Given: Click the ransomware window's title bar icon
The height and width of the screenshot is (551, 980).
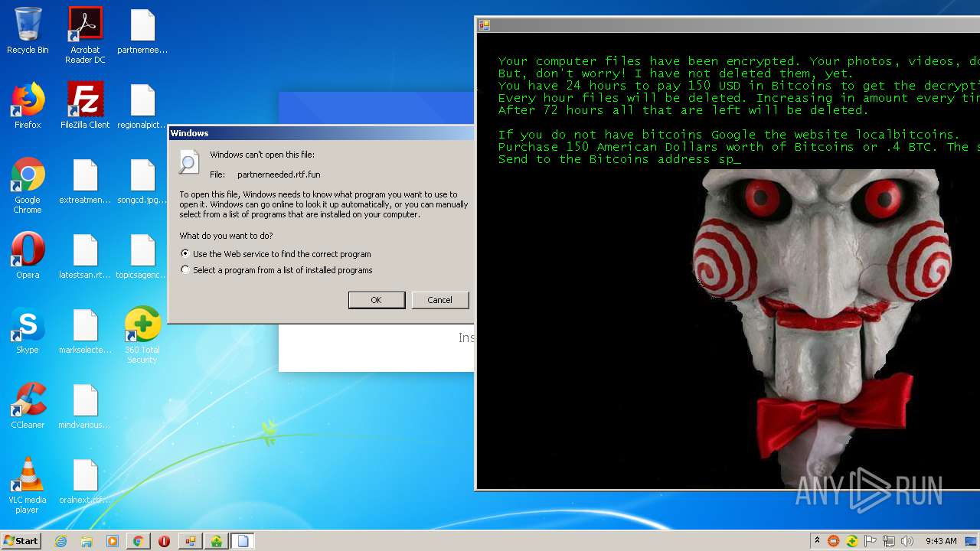Looking at the screenshot, I should (x=484, y=25).
